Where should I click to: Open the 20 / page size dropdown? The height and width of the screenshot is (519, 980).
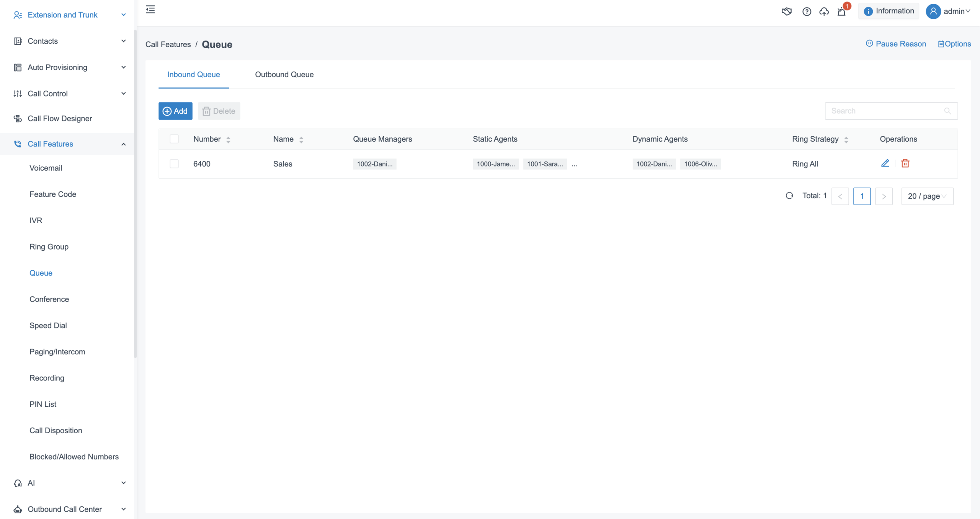pos(927,196)
